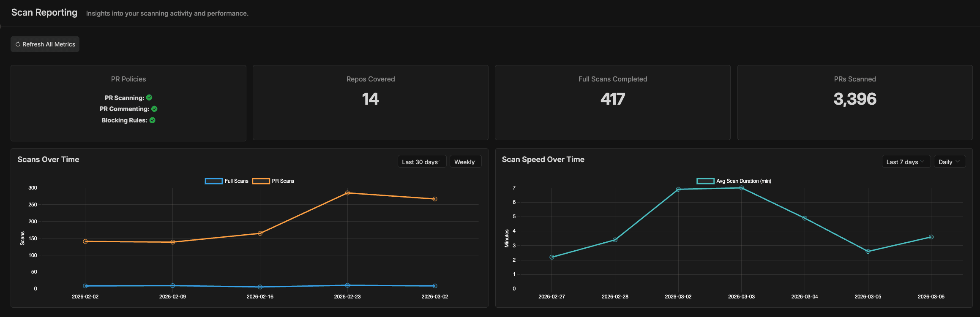
Task: Click the Refresh All Metrics button
Action: pyautogui.click(x=45, y=44)
